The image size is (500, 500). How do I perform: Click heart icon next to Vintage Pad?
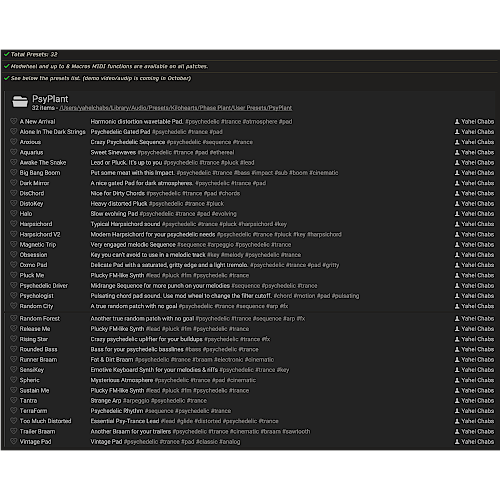[x=14, y=441]
